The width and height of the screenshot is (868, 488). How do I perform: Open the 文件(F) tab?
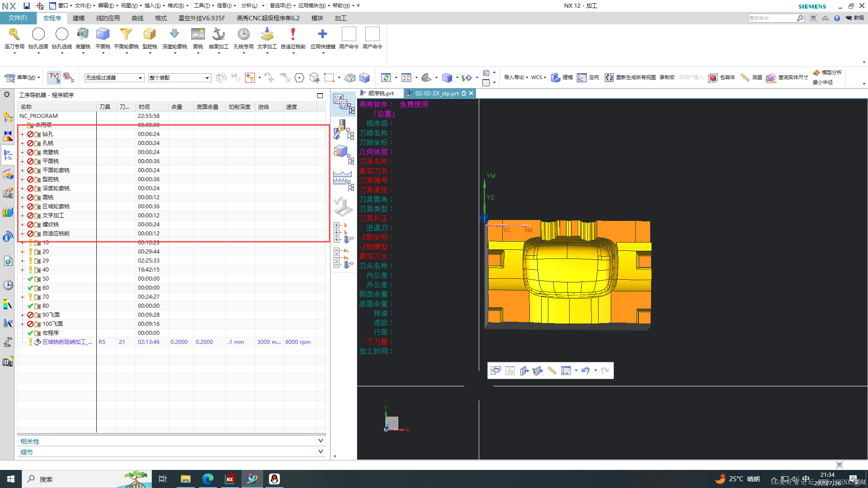tap(18, 18)
